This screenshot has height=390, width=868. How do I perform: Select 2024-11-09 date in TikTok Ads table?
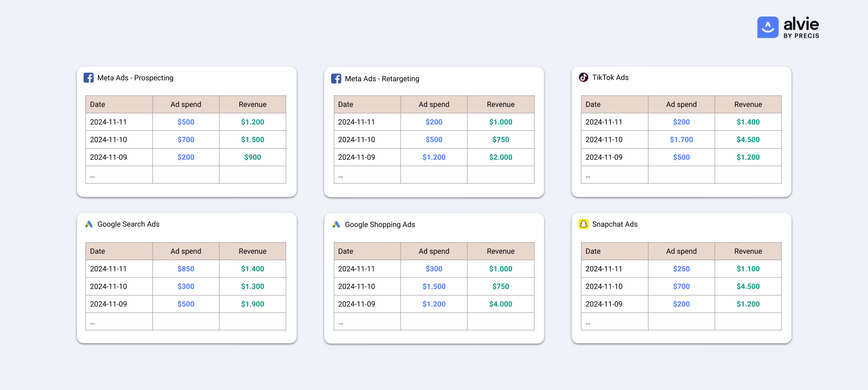tap(604, 157)
